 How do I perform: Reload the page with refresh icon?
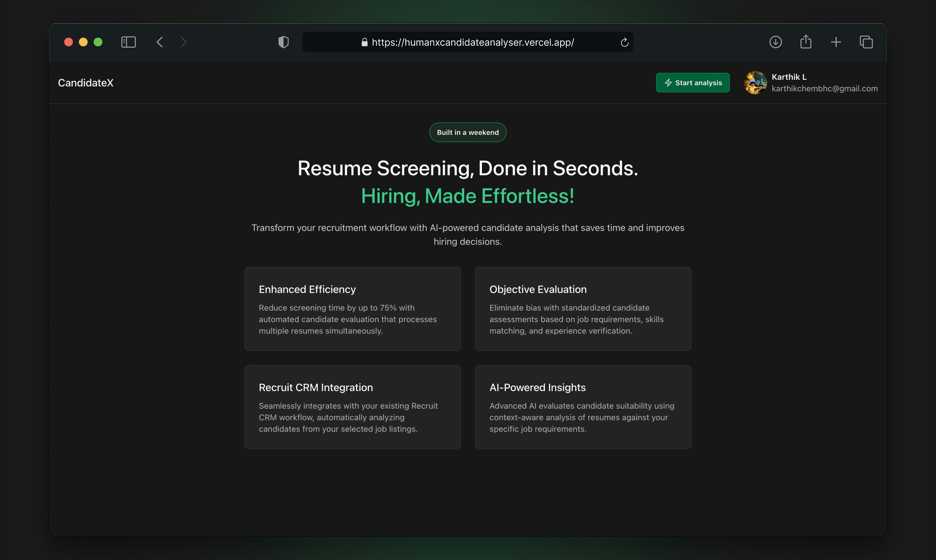pos(624,42)
